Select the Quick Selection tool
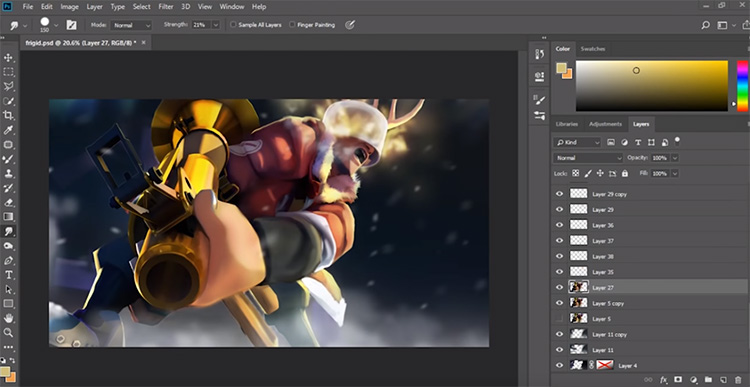The height and width of the screenshot is (387, 750). pos(8,101)
